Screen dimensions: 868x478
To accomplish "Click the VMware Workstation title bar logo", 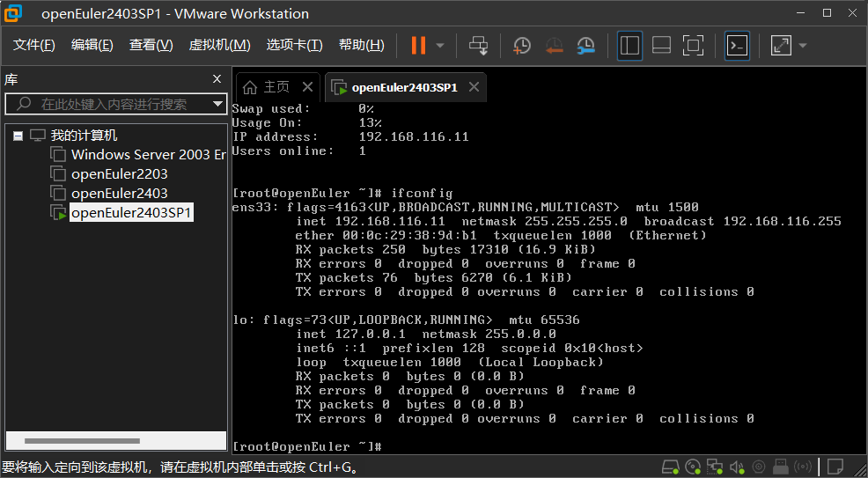I will (x=13, y=13).
